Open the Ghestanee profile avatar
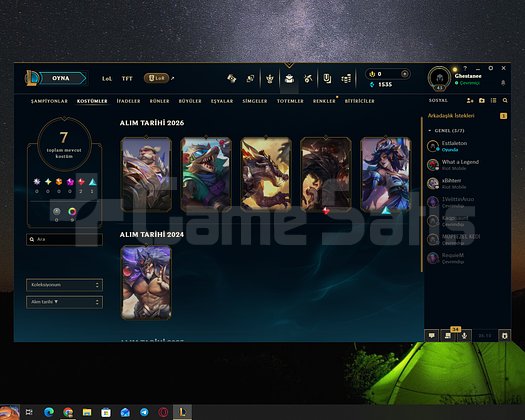This screenshot has height=420, width=525. (x=439, y=78)
